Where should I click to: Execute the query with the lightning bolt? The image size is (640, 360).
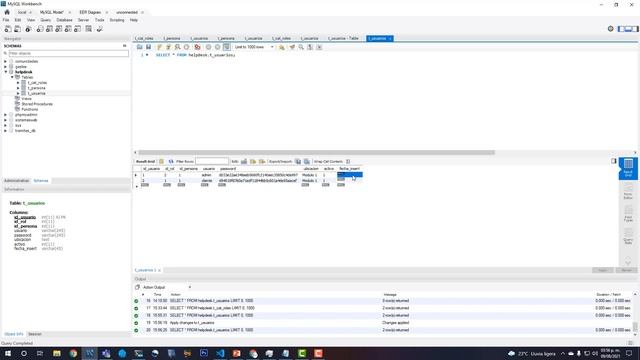click(160, 47)
